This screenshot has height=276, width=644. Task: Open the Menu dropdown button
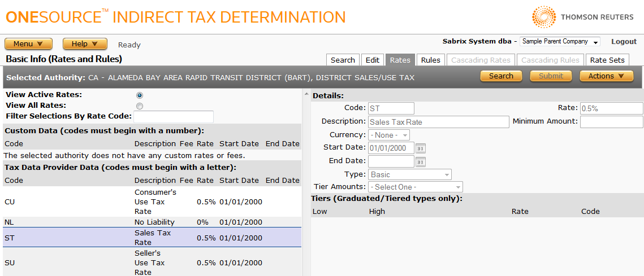[x=28, y=44]
